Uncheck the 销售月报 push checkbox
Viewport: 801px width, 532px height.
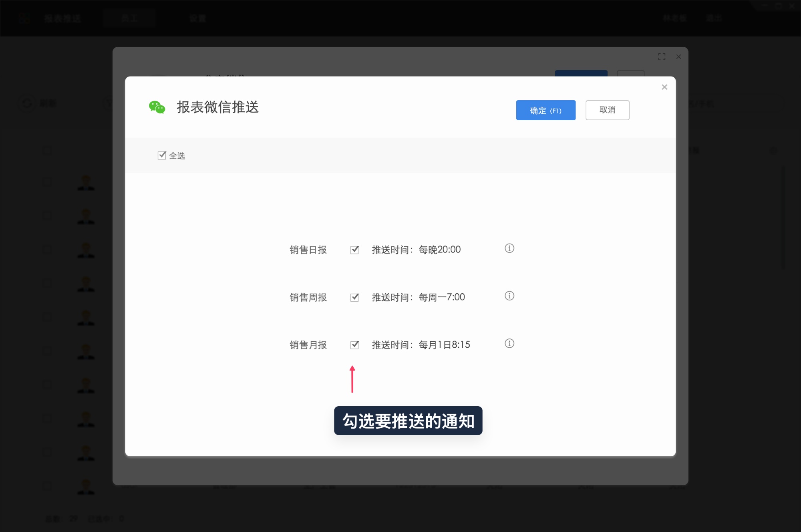354,345
